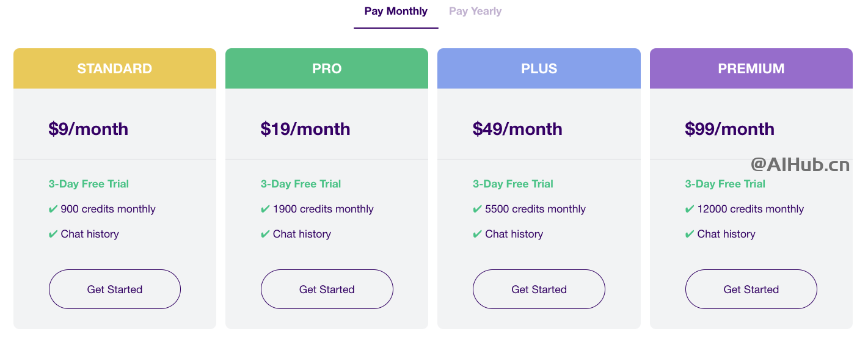The width and height of the screenshot is (868, 342).
Task: Click the $49/month price text
Action: [x=517, y=129]
